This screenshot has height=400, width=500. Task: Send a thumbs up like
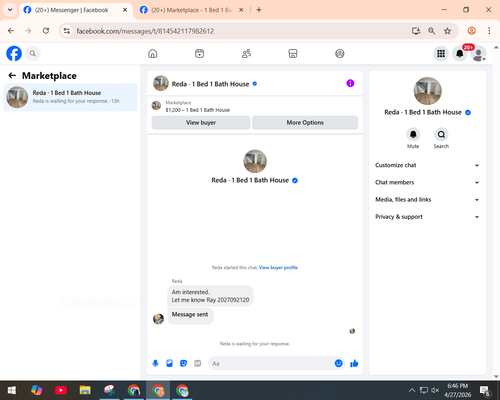point(354,363)
